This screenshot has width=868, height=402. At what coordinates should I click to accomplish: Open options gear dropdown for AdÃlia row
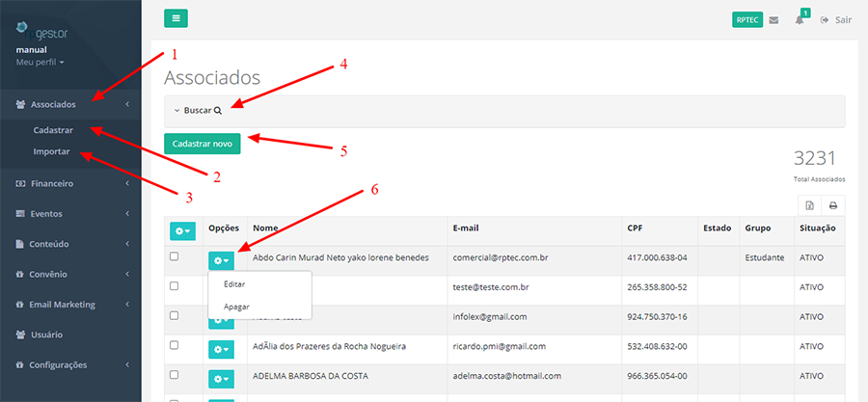tap(221, 349)
